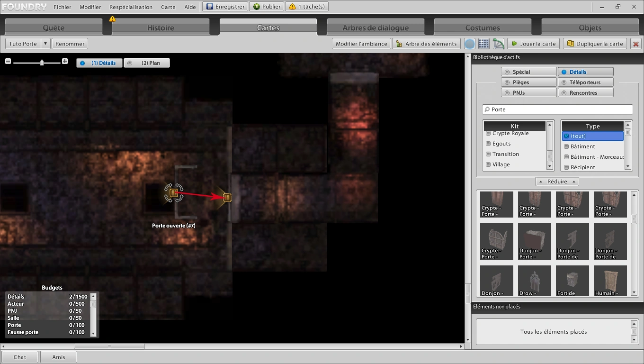Click the warning triangle on Histoire tab
The width and height of the screenshot is (644, 364).
pyautogui.click(x=112, y=19)
